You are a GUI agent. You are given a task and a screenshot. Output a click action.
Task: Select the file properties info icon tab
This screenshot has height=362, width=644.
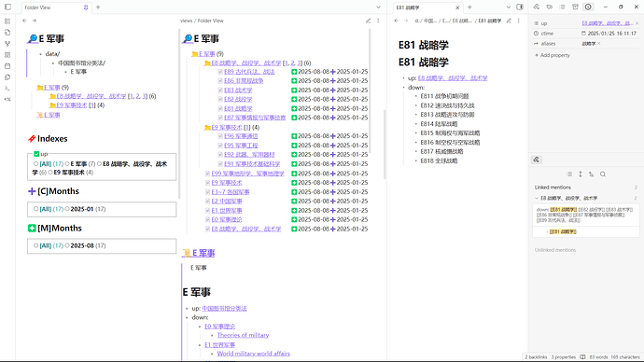click(x=588, y=7)
